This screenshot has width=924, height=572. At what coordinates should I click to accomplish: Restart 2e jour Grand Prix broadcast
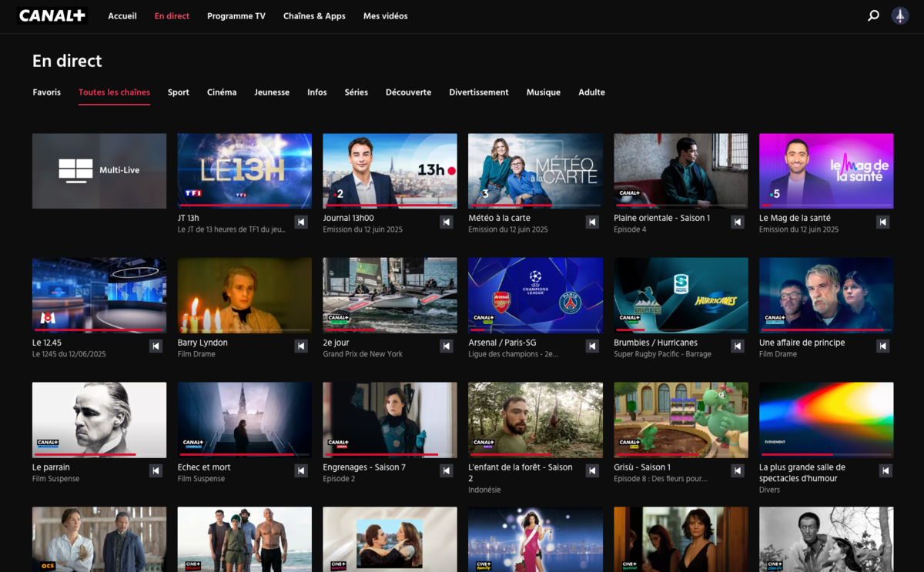(x=447, y=346)
